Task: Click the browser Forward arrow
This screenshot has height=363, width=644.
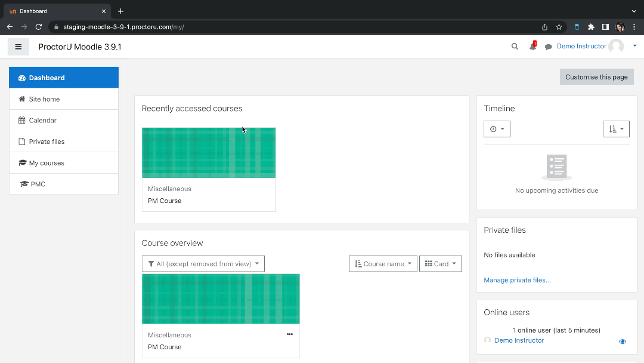Action: click(24, 27)
